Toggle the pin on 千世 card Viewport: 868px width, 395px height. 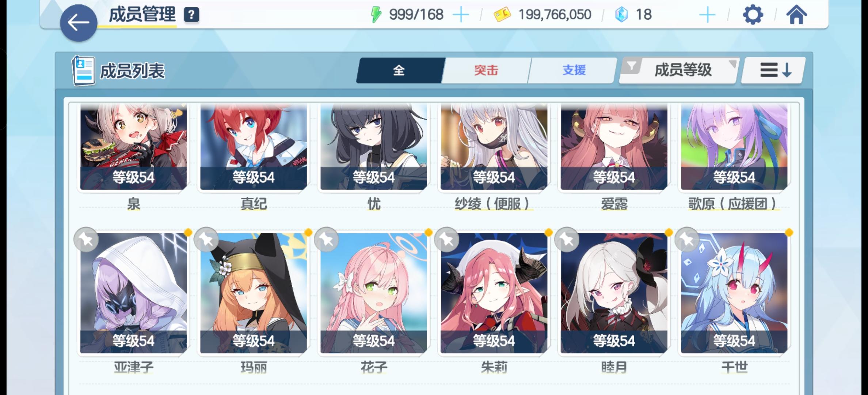click(x=687, y=240)
